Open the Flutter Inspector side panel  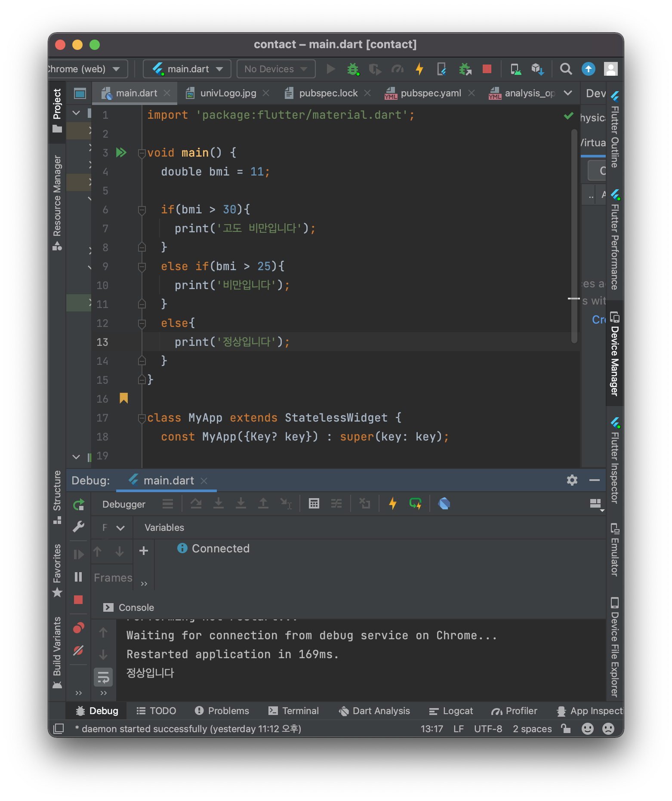615,460
